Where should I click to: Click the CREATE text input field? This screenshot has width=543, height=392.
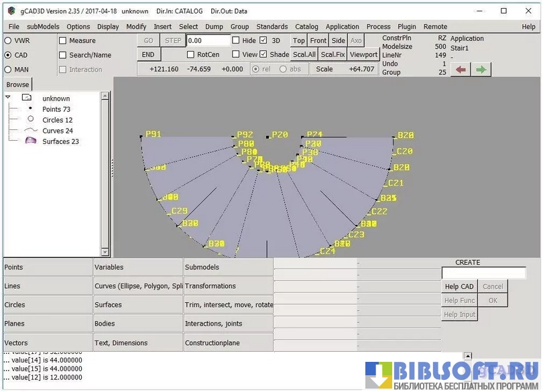pyautogui.click(x=483, y=273)
